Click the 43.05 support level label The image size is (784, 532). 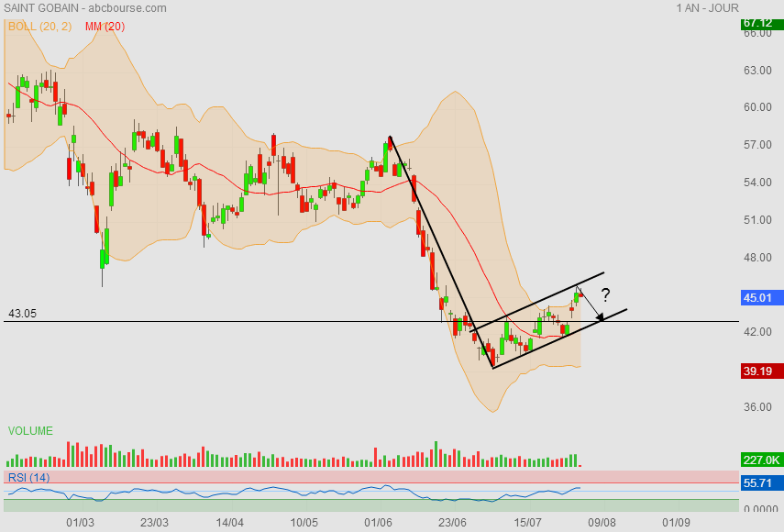(23, 314)
